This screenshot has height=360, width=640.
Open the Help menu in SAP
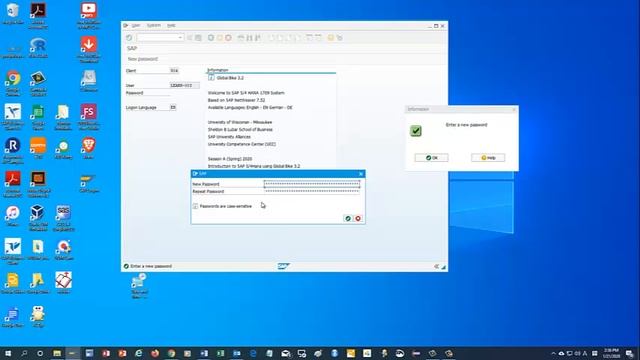(x=171, y=25)
